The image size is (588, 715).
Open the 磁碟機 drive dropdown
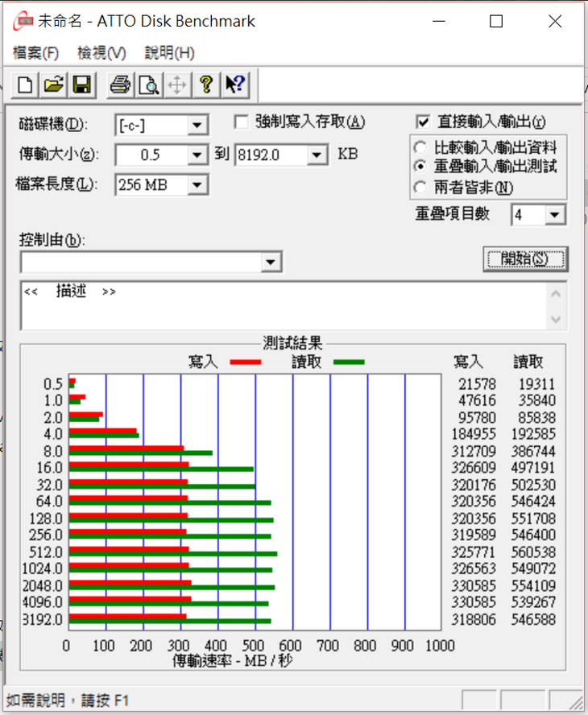tap(197, 125)
